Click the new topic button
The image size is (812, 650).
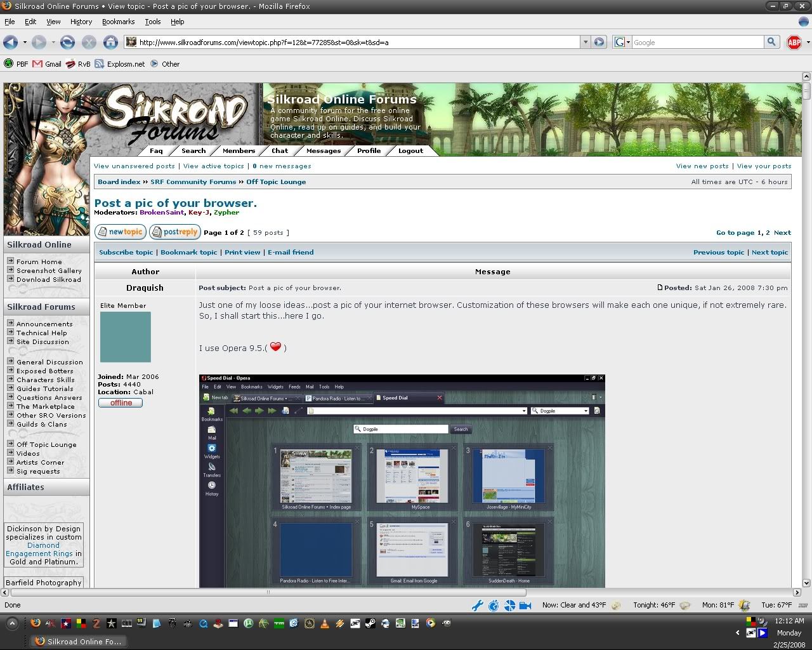click(120, 232)
